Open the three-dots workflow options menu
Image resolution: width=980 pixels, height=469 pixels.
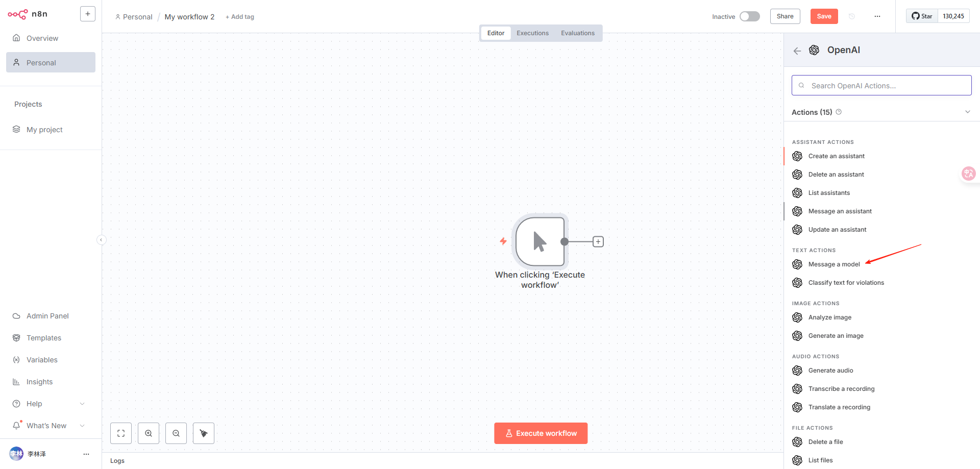point(877,16)
